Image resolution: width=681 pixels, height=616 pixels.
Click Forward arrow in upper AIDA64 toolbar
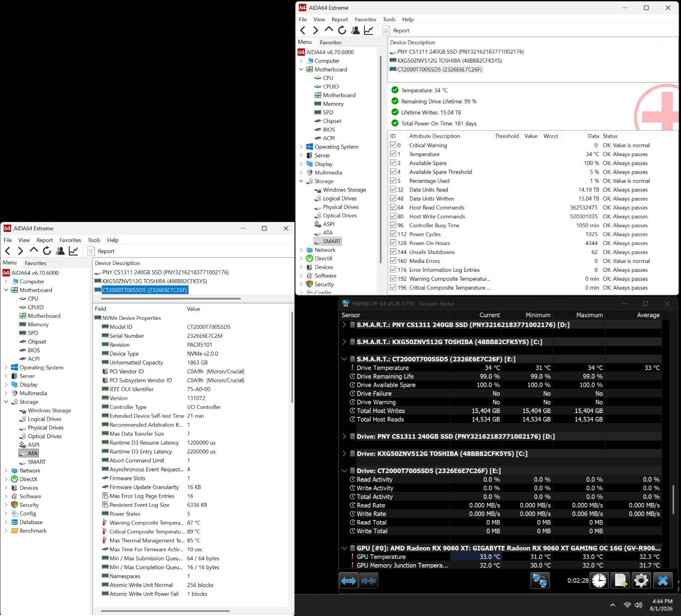click(x=315, y=30)
